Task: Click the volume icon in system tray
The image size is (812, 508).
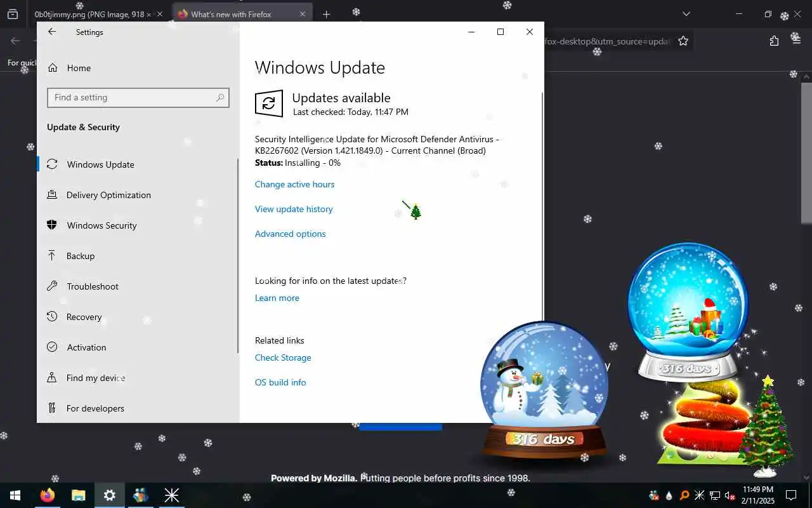Action: pos(730,495)
